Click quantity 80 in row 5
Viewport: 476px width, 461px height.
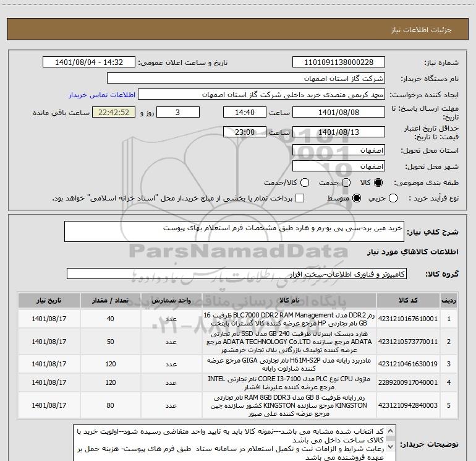[x=111, y=405]
